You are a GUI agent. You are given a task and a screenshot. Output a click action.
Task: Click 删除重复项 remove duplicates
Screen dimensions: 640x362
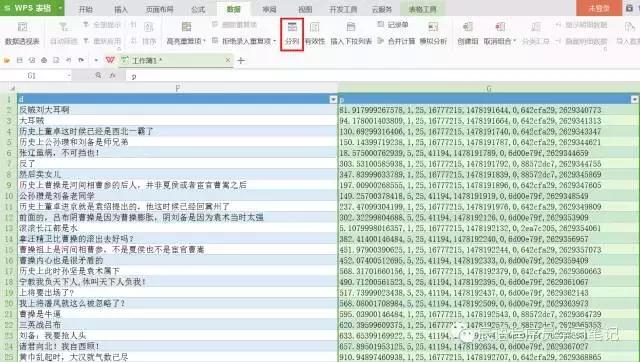(x=235, y=25)
